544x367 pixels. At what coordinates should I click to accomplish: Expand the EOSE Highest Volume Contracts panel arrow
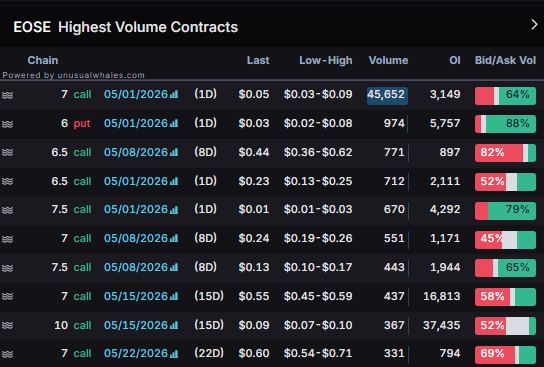tap(534, 25)
